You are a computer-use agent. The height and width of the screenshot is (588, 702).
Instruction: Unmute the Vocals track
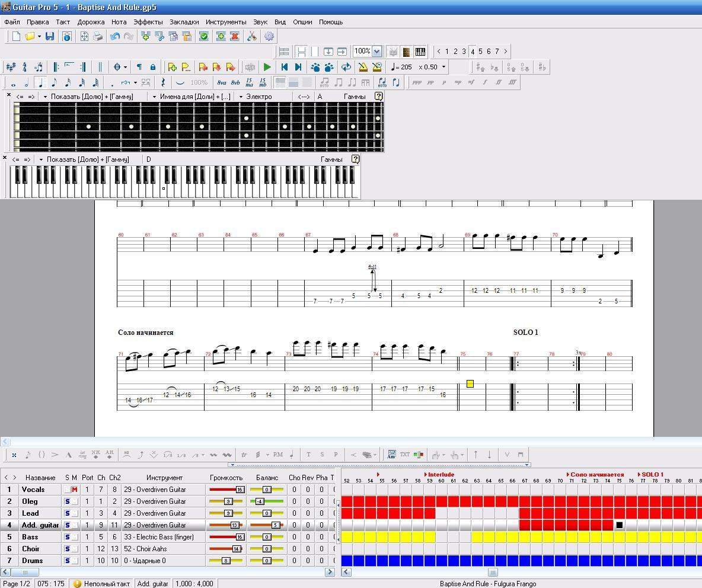74,490
